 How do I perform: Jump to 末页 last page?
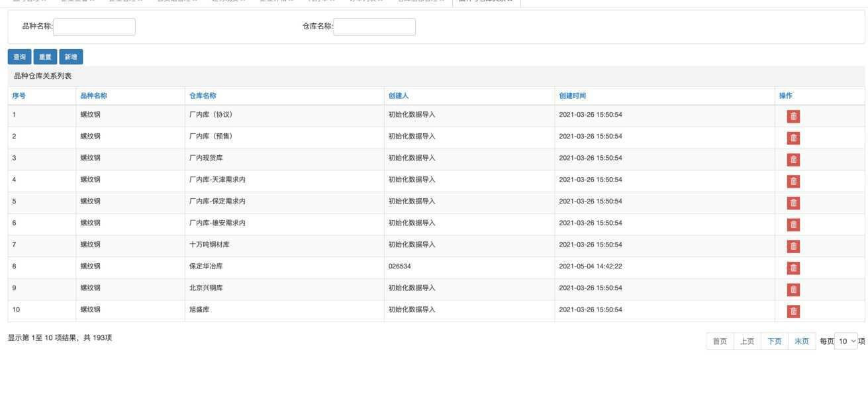click(x=802, y=341)
